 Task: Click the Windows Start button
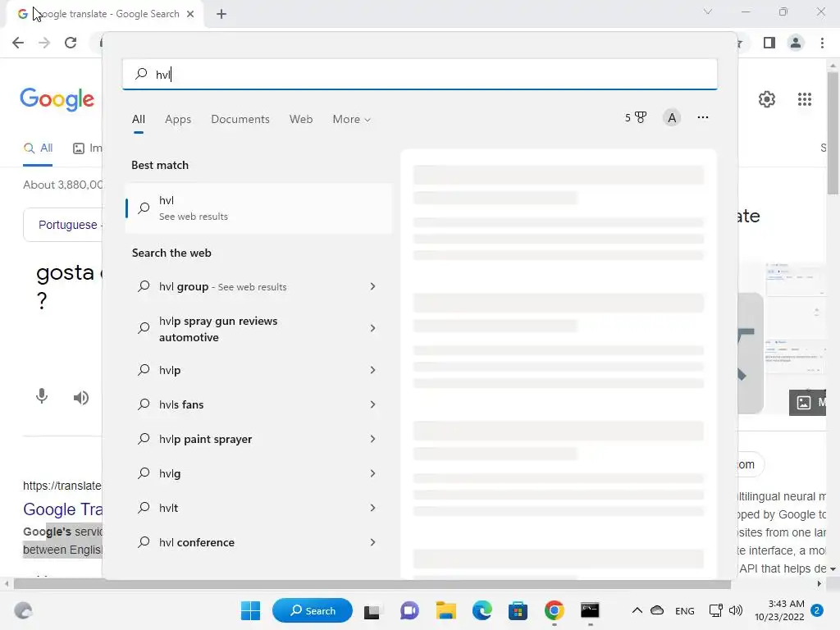coord(250,610)
